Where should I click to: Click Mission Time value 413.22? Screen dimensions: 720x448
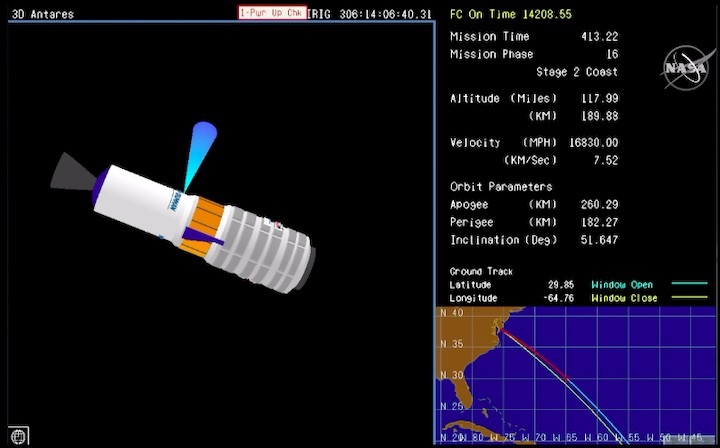(x=599, y=37)
